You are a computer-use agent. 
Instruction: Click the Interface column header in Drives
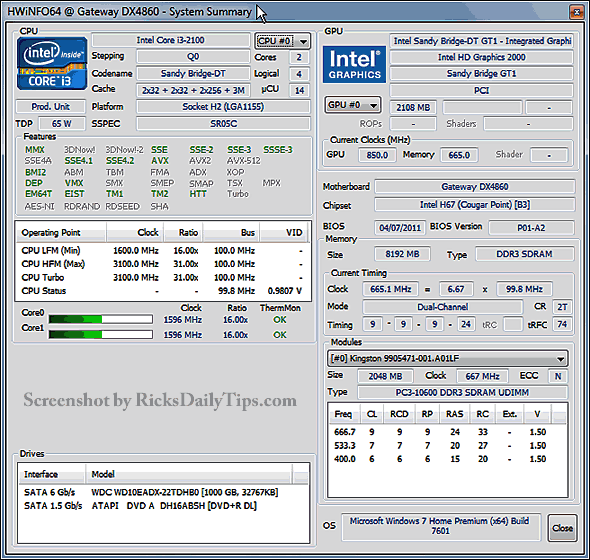pos(52,474)
